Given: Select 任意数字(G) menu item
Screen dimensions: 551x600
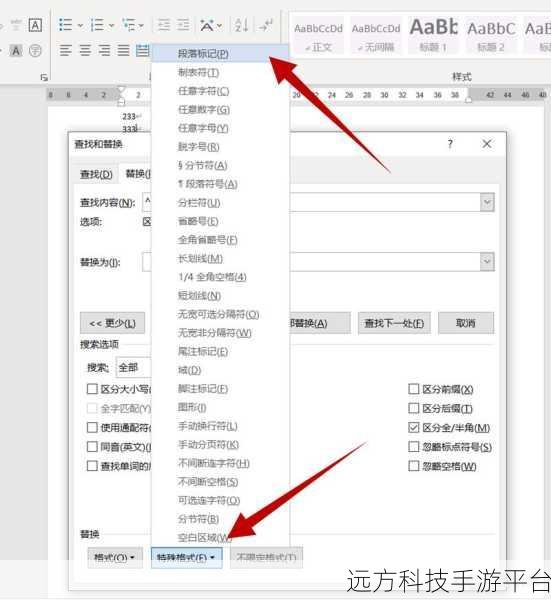Looking at the screenshot, I should (220, 110).
